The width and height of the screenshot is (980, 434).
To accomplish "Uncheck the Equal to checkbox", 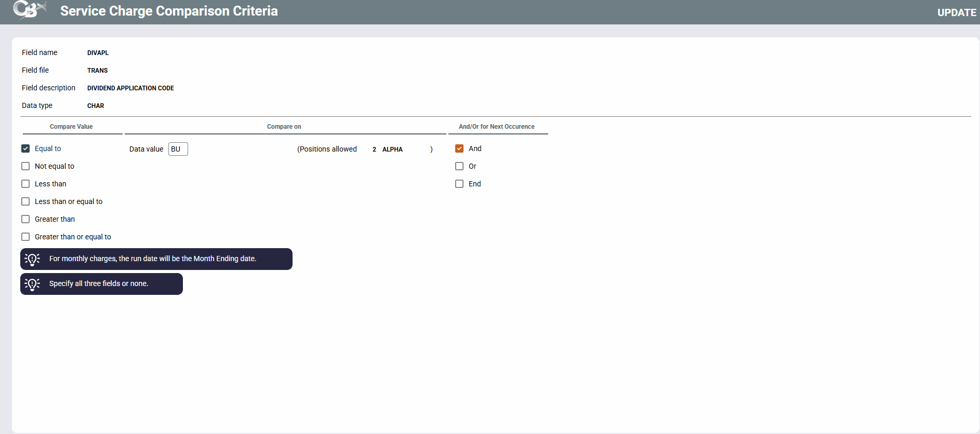I will (25, 148).
